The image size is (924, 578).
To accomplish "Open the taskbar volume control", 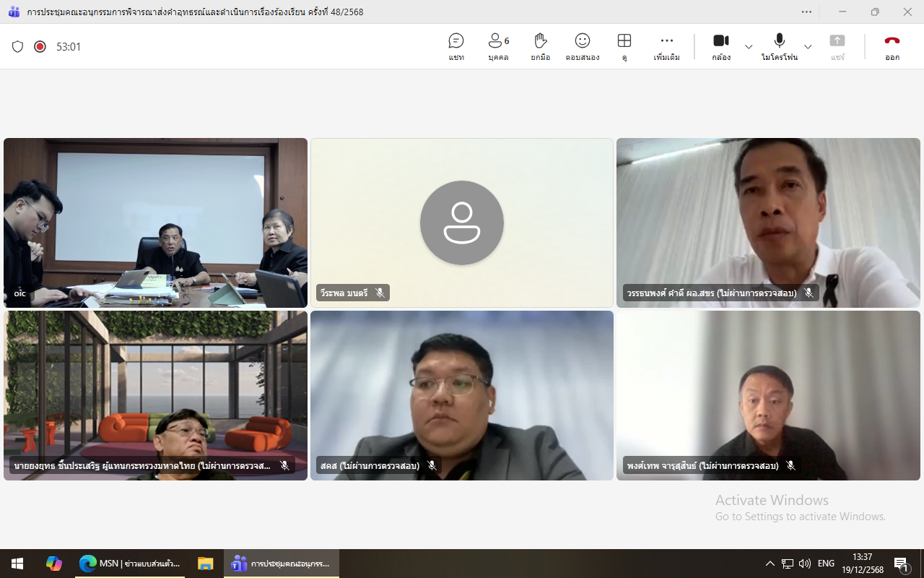I will (x=805, y=564).
